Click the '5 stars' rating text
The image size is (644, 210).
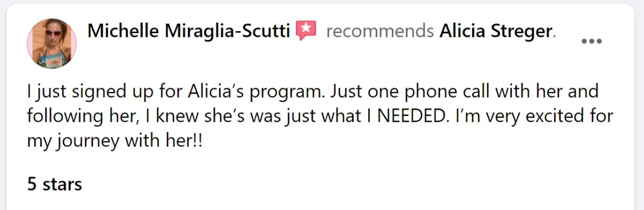55,184
